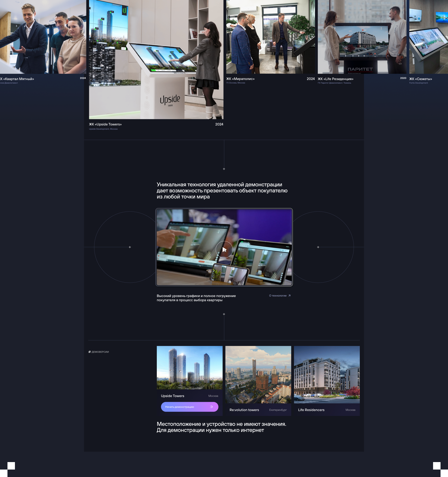448x477 pixels.
Task: Click plus marker inside right circle
Action: [318, 247]
